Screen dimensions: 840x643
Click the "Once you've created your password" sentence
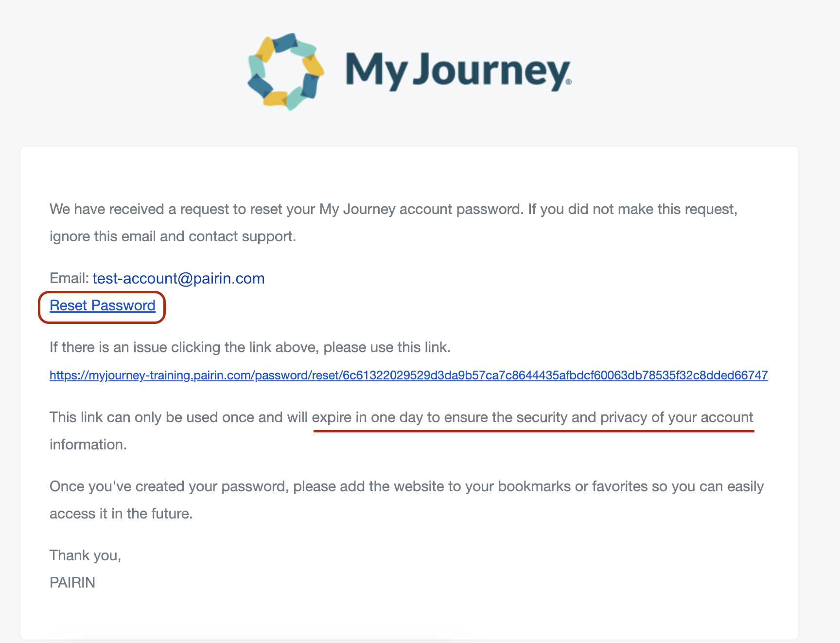(168, 486)
